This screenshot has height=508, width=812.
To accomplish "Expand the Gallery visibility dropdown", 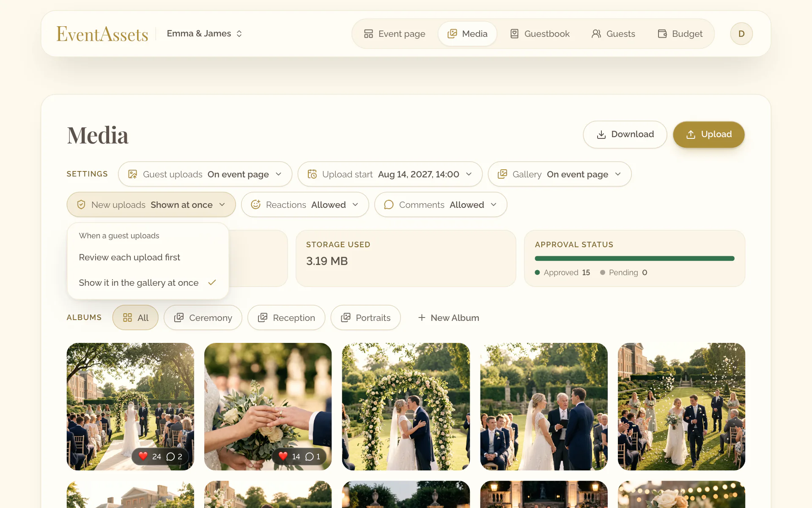I will (x=560, y=174).
